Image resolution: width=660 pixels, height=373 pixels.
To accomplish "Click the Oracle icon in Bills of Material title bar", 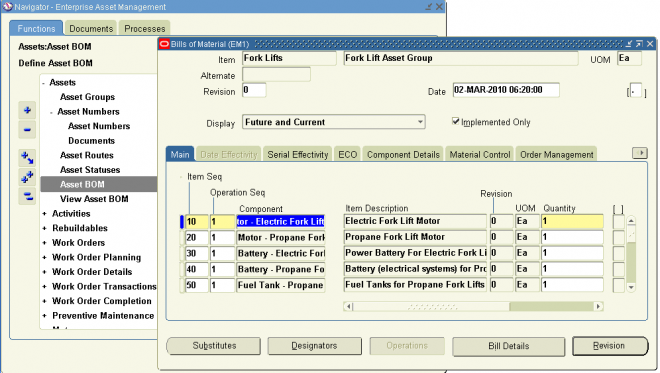I will pyautogui.click(x=165, y=44).
